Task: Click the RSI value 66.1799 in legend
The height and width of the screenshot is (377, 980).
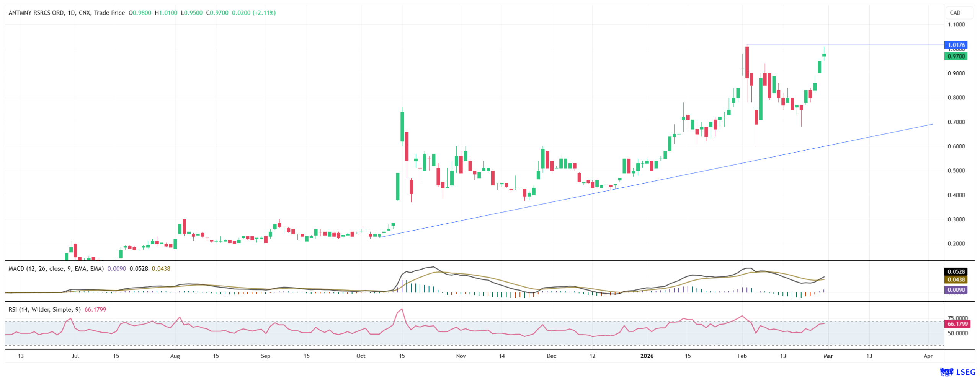Action: [95, 309]
